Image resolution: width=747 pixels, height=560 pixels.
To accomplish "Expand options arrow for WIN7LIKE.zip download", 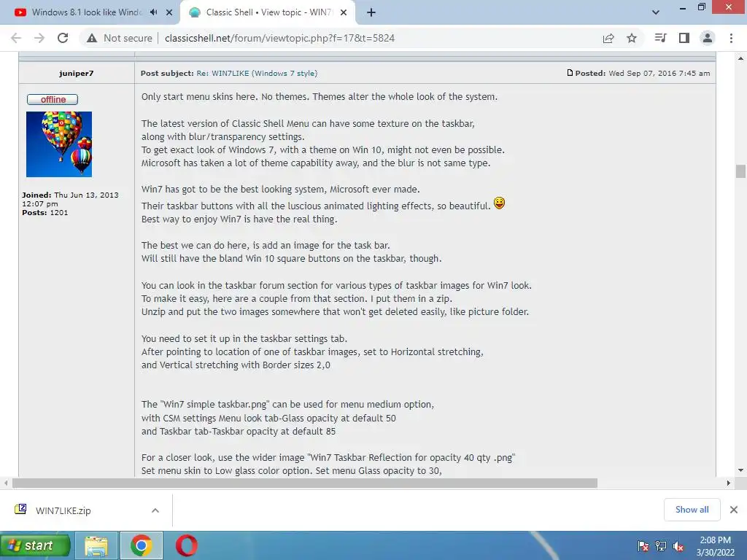I will coord(155,510).
